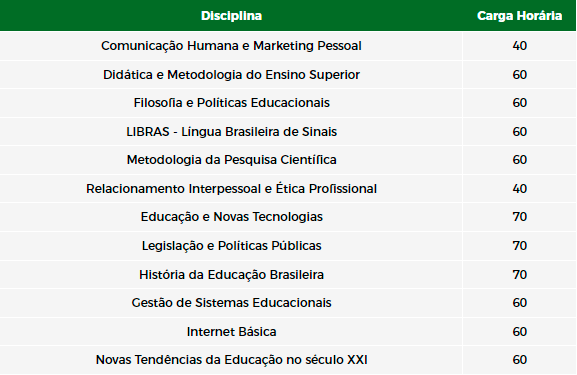Select Didática e Metodologia do Ensino Superior
The width and height of the screenshot is (577, 375).
[x=231, y=75]
